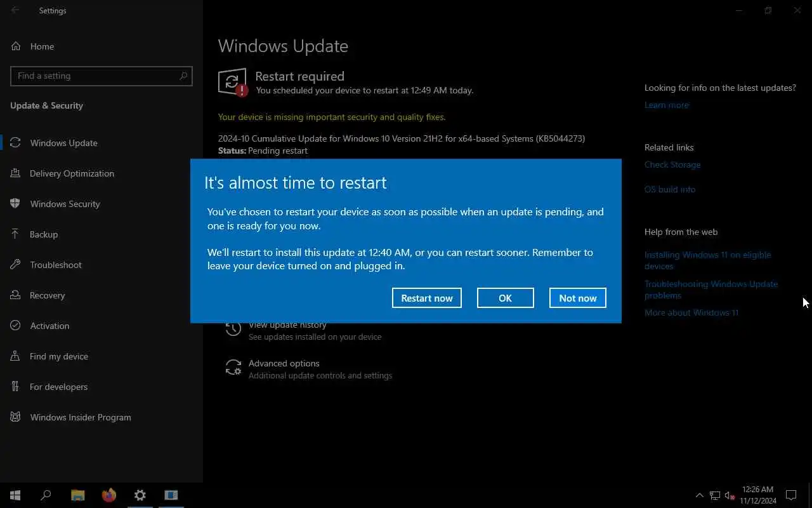Click the Advanced options gear icon

pos(233,368)
